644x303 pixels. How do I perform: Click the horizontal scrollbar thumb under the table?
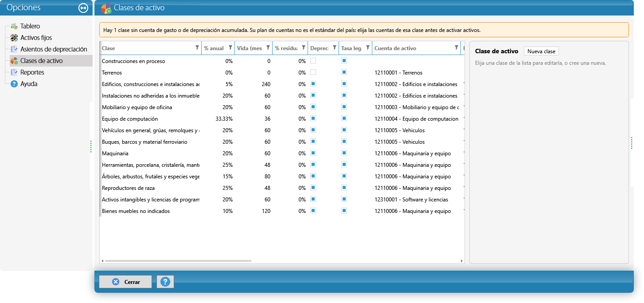point(178,261)
